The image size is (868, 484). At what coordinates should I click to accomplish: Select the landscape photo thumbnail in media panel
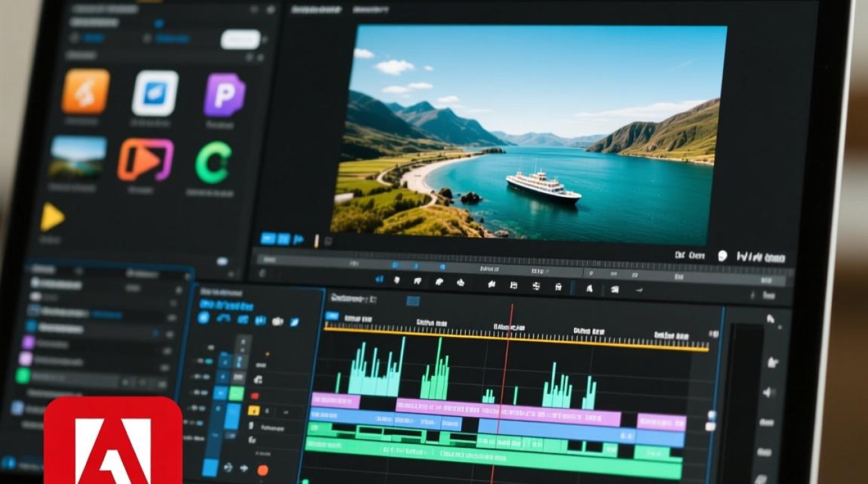[x=78, y=157]
